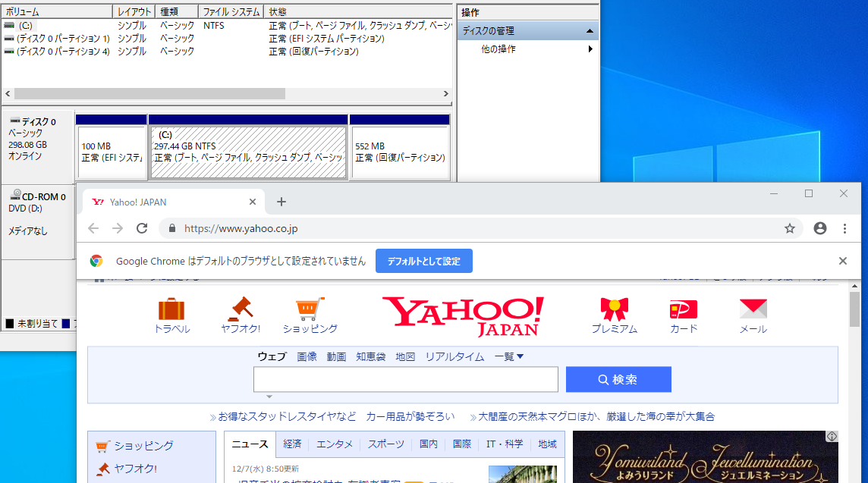The width and height of the screenshot is (868, 483).
Task: Close the Yahoo! JAPAN tab
Action: [253, 202]
